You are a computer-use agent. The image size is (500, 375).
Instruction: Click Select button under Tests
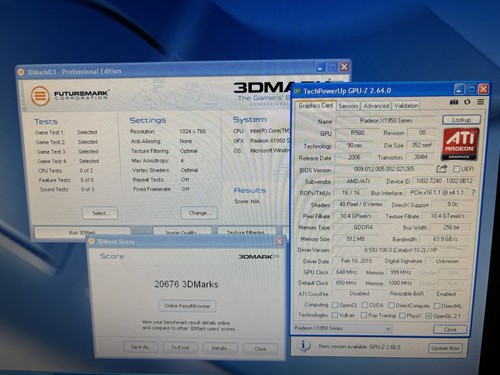pyautogui.click(x=100, y=213)
